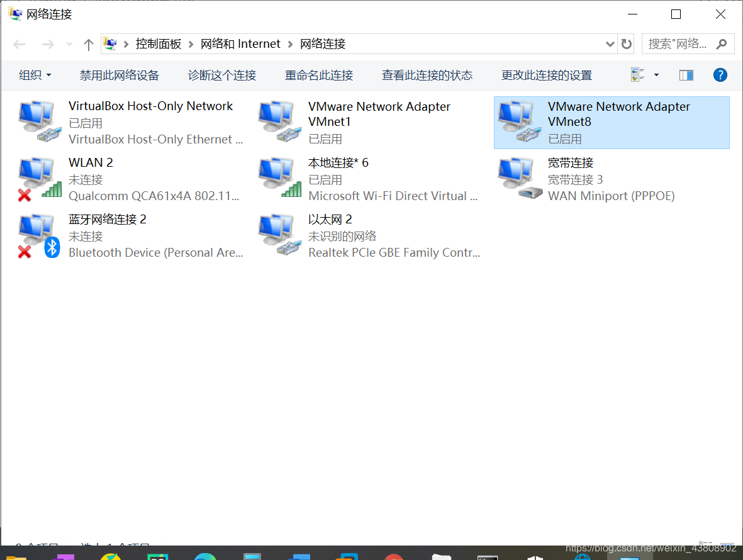The image size is (743, 560).
Task: Click the 蓝牙网络连接 2 connection name
Action: point(108,220)
